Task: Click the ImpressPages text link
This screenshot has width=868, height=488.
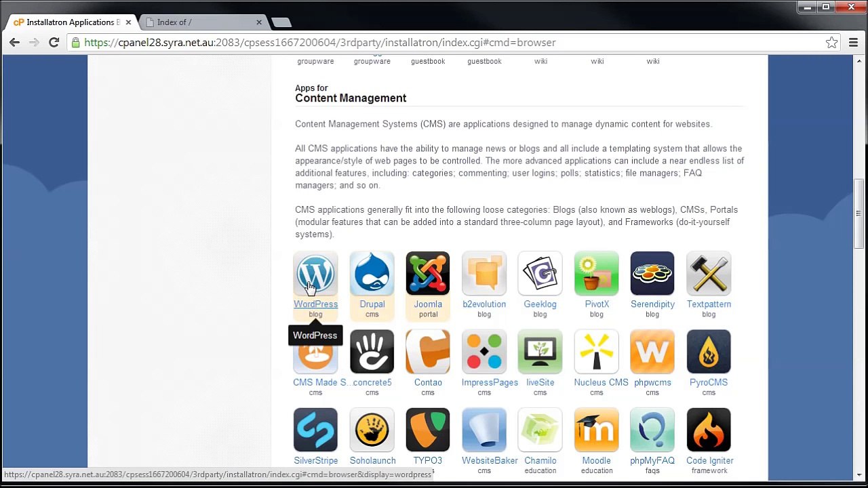Action: 490,382
